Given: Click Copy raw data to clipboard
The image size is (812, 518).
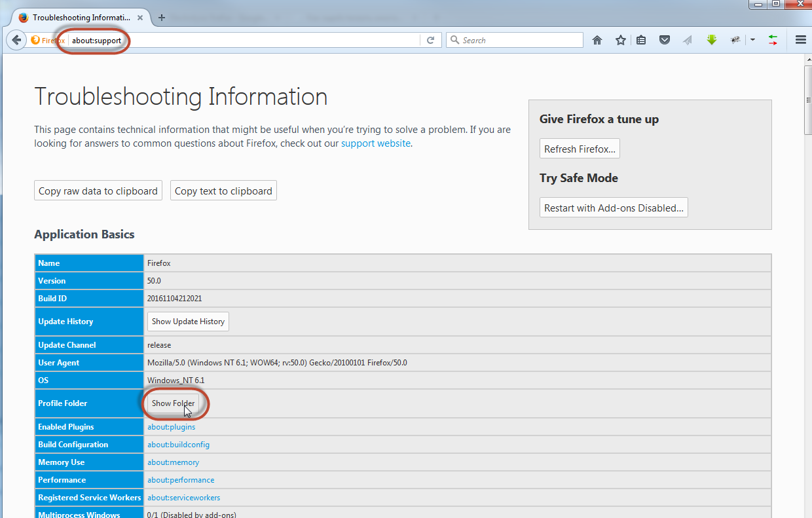Looking at the screenshot, I should click(98, 191).
